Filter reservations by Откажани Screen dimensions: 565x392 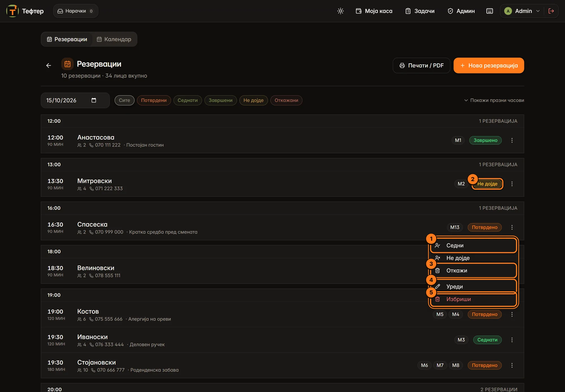coord(286,100)
